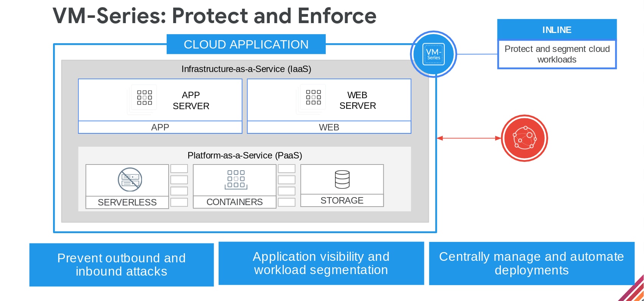Click the Serverless crossed-out server icon
This screenshot has height=301, width=644.
pos(130,179)
